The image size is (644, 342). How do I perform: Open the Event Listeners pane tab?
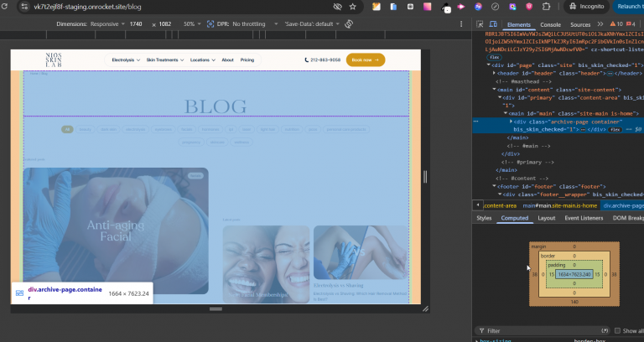[x=584, y=218]
